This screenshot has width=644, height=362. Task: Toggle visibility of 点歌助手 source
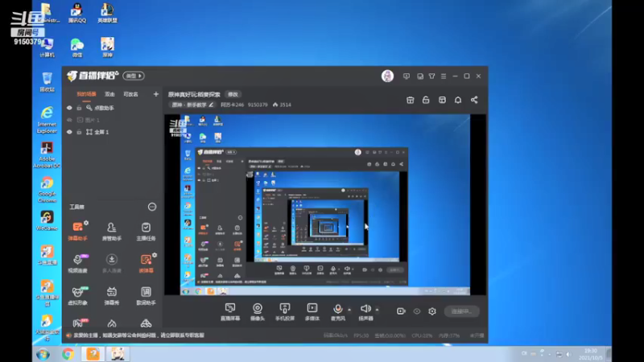coord(69,108)
